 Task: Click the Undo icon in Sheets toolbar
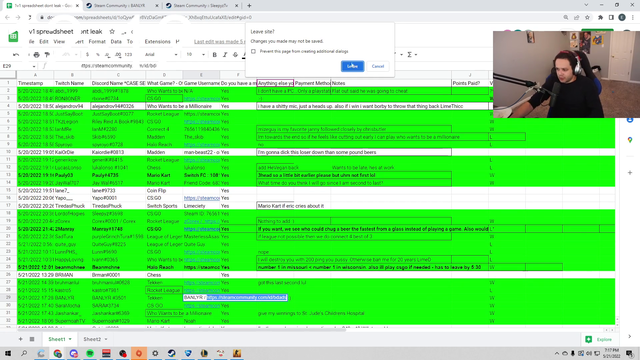(16, 54)
